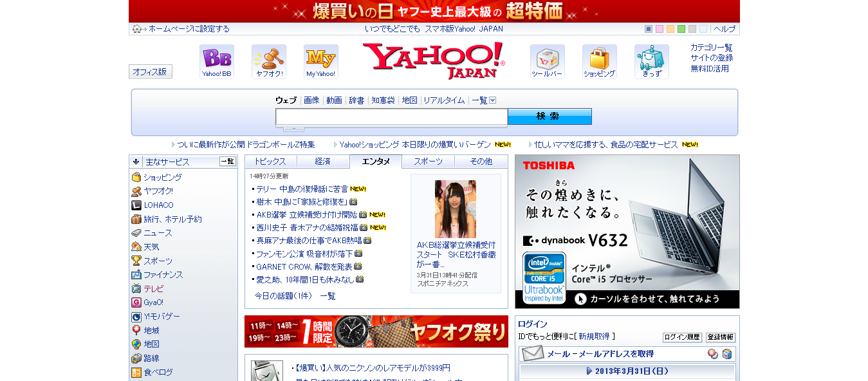
Task: Click the 登録情報 button
Action: tap(721, 337)
